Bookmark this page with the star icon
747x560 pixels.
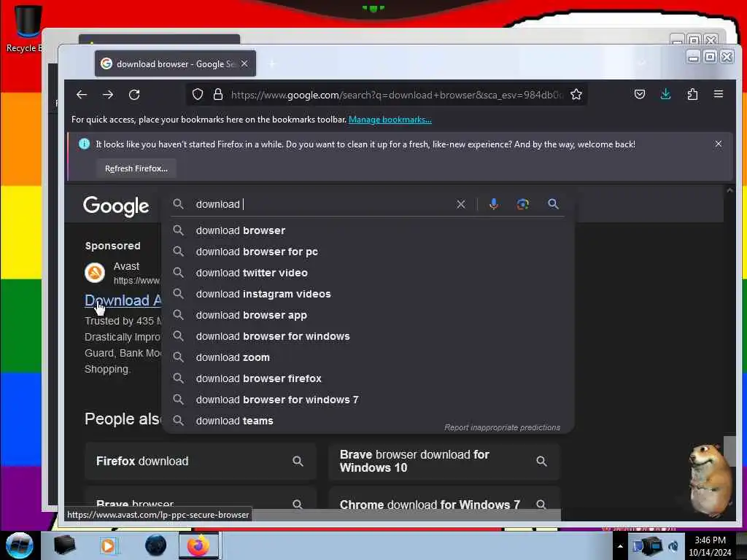pyautogui.click(x=576, y=94)
